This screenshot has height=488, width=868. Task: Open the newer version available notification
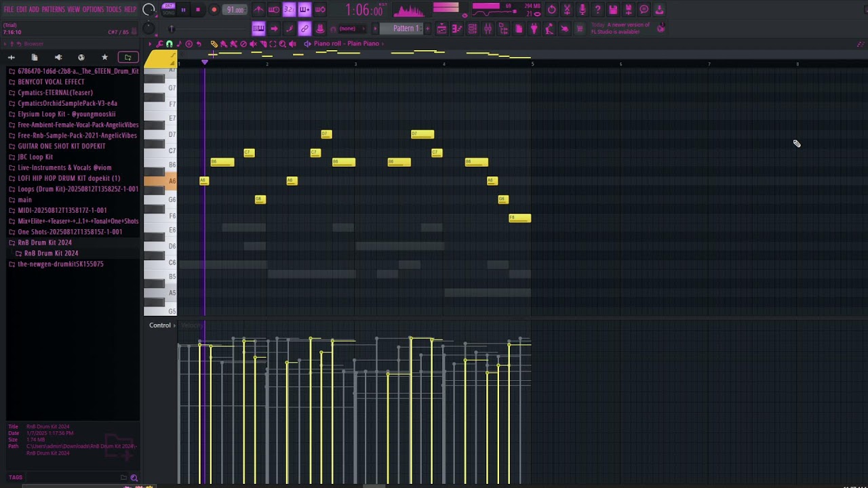[627, 28]
